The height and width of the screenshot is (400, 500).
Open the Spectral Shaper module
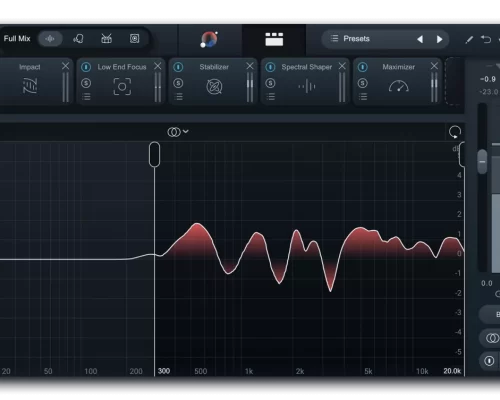click(307, 87)
